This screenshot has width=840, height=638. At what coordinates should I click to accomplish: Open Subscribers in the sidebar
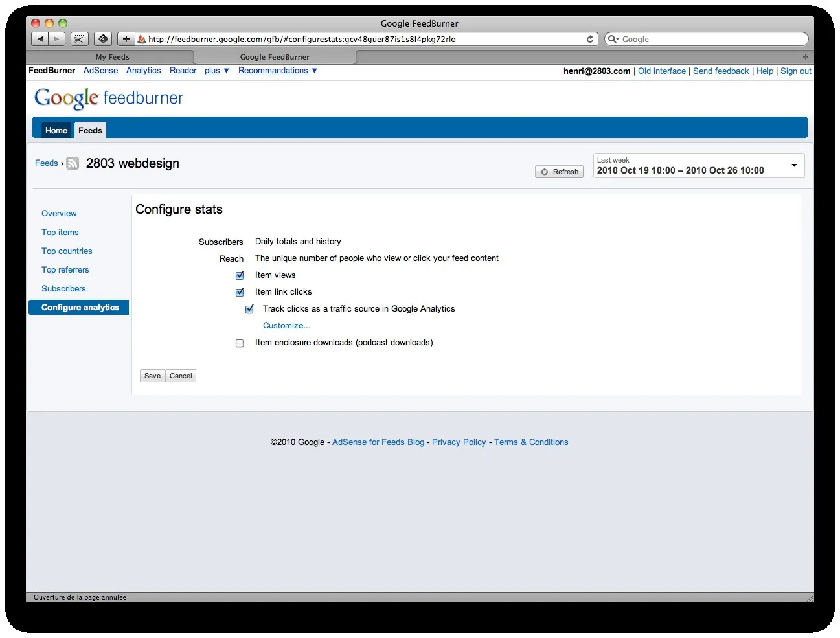63,289
